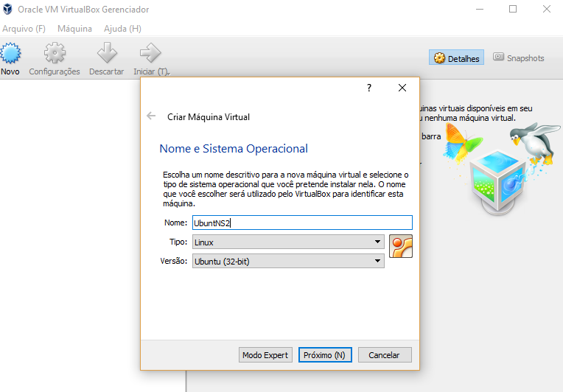The image size is (563, 392).
Task: Click the Descartar toolbar arrow icon
Action: [x=107, y=53]
